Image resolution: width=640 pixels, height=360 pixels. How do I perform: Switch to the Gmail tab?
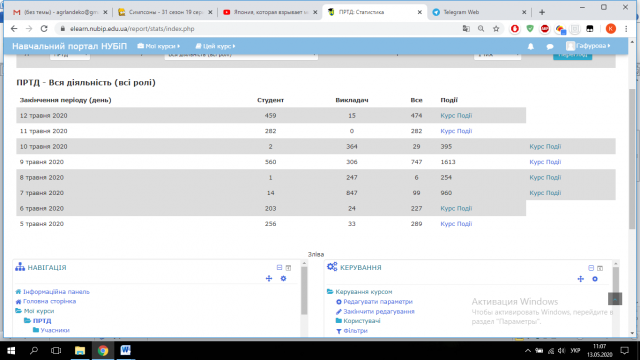pyautogui.click(x=60, y=12)
